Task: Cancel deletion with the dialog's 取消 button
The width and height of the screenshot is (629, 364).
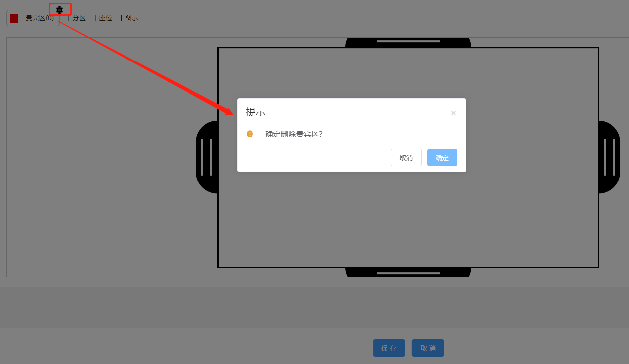Action: pyautogui.click(x=406, y=158)
